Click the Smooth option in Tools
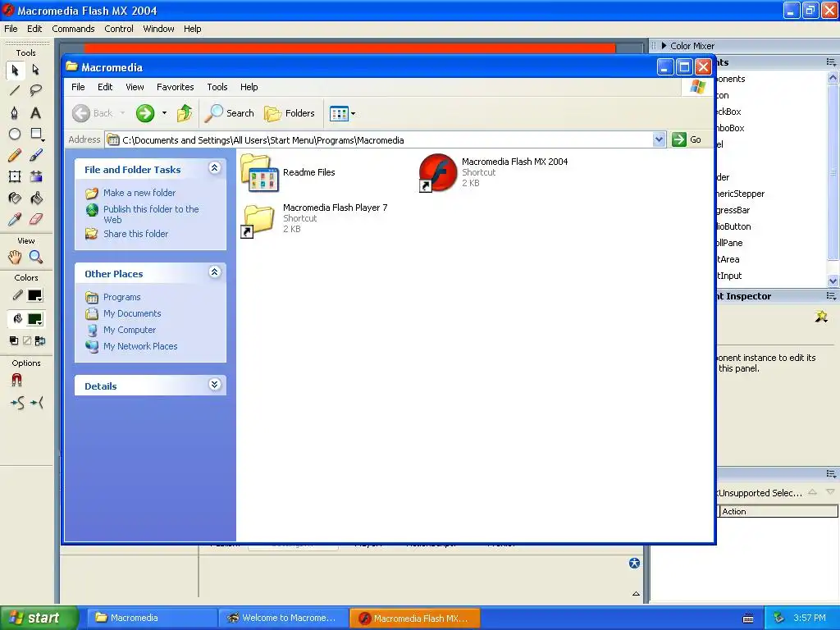Image resolution: width=840 pixels, height=630 pixels. pos(17,402)
